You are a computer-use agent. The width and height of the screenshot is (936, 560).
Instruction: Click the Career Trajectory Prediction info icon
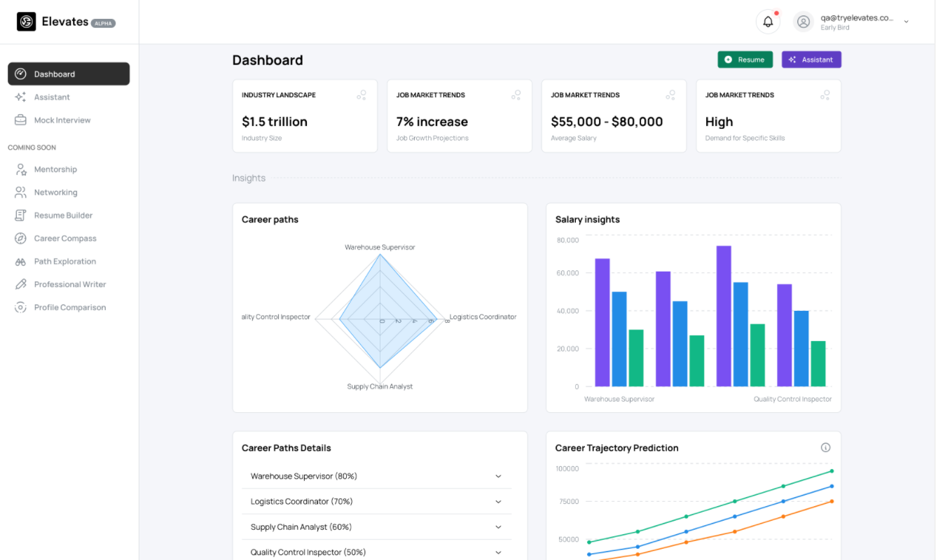(825, 448)
